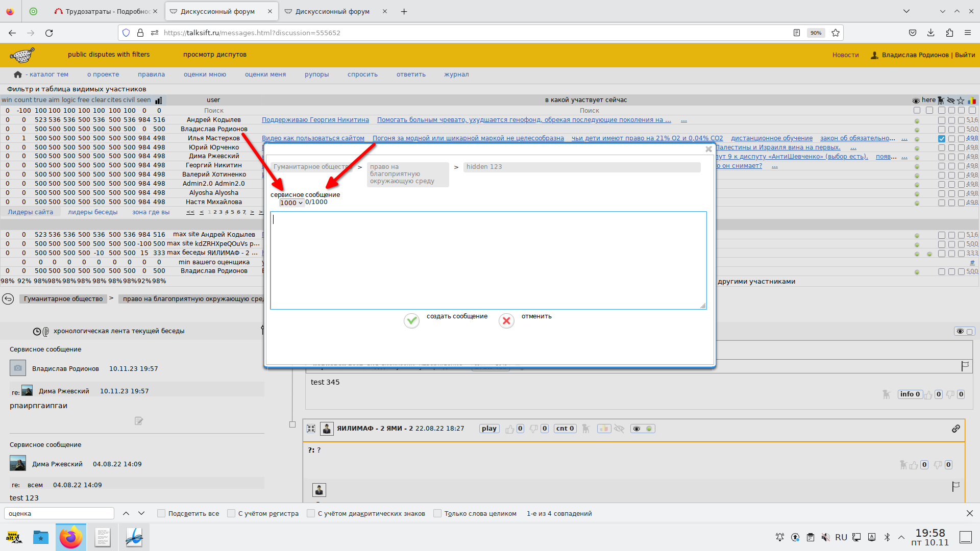980x551 pixels.
Task: Check the eye column filter checkbox in Поиск row
Action: [x=917, y=110]
